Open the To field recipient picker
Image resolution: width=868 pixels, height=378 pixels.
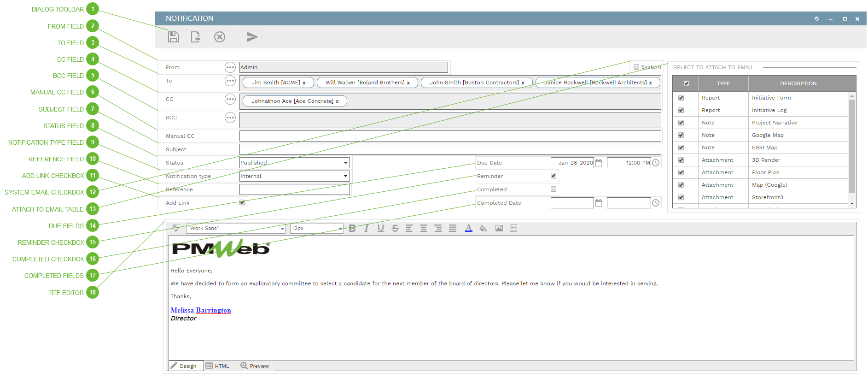(230, 81)
